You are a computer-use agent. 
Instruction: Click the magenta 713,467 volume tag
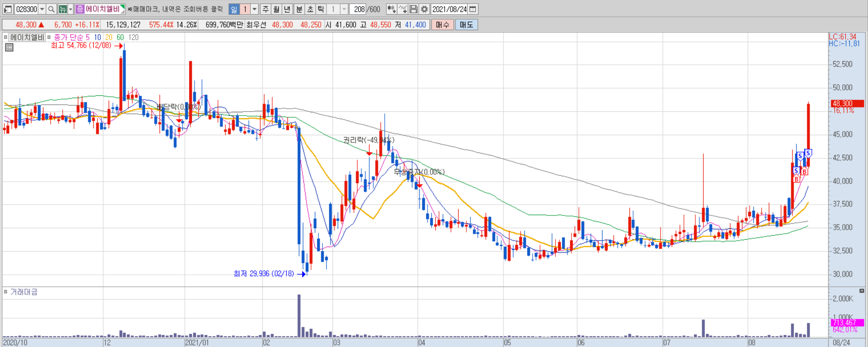pyautogui.click(x=847, y=323)
